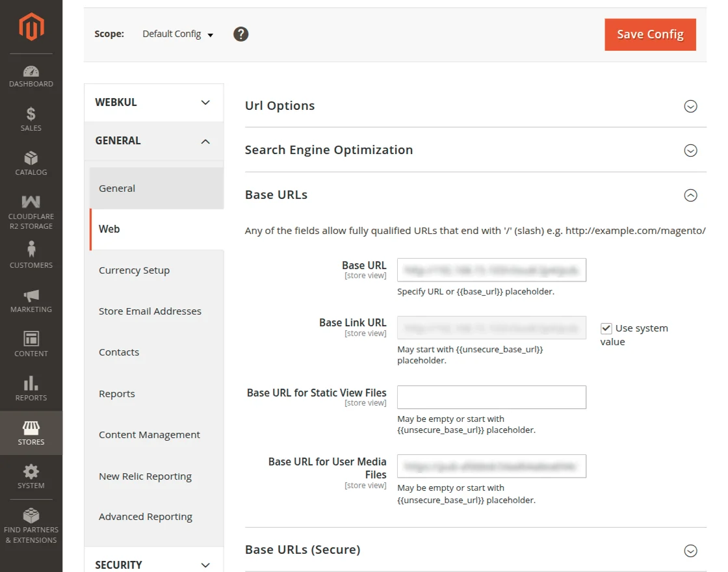Uncheck Use system value for Base Link URL
Screen dimensions: 728x572
point(606,328)
